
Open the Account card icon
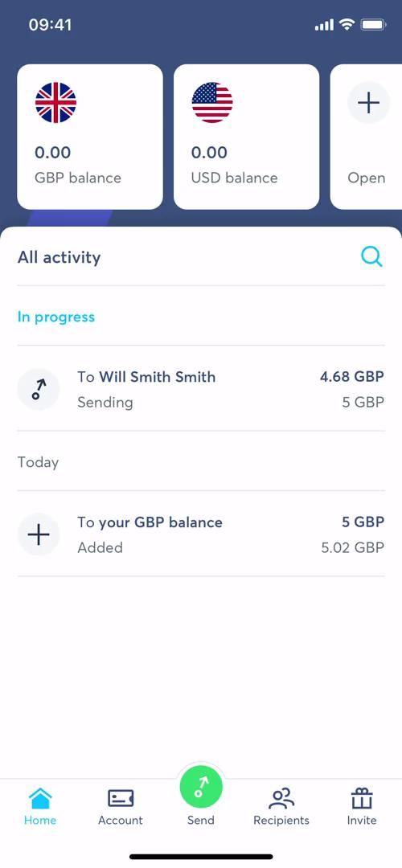pos(120,798)
